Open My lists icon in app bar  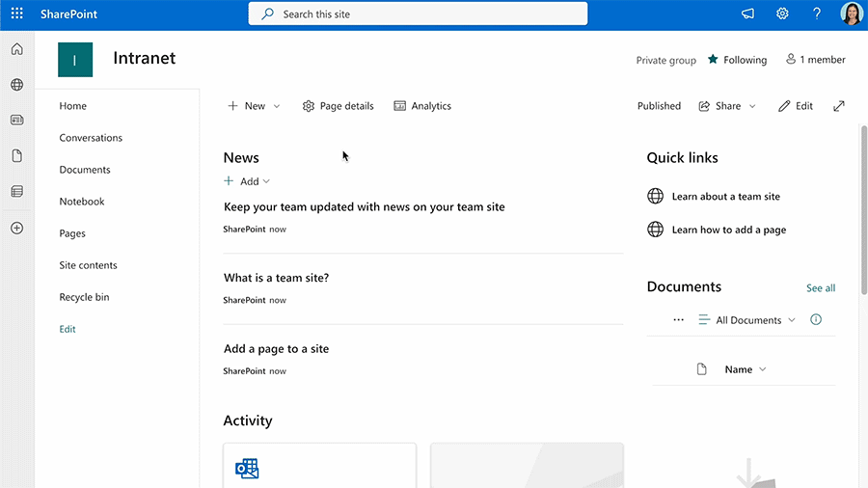coord(17,191)
